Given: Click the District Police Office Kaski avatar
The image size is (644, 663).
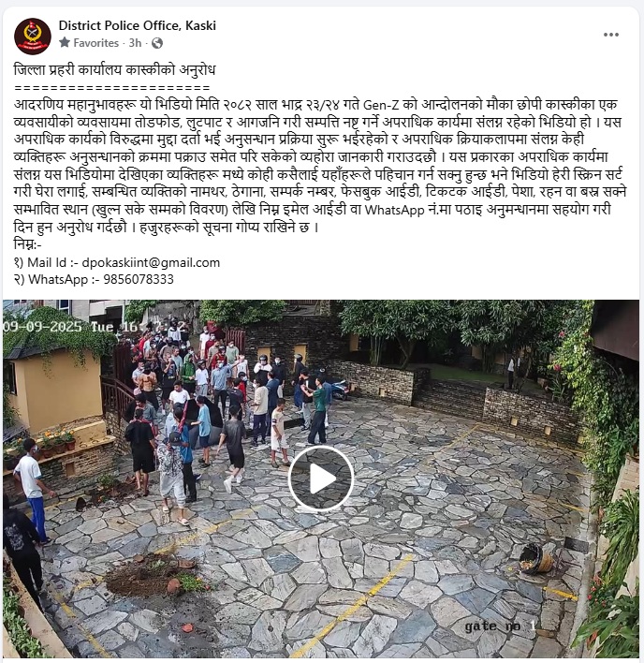Looking at the screenshot, I should coord(33,36).
